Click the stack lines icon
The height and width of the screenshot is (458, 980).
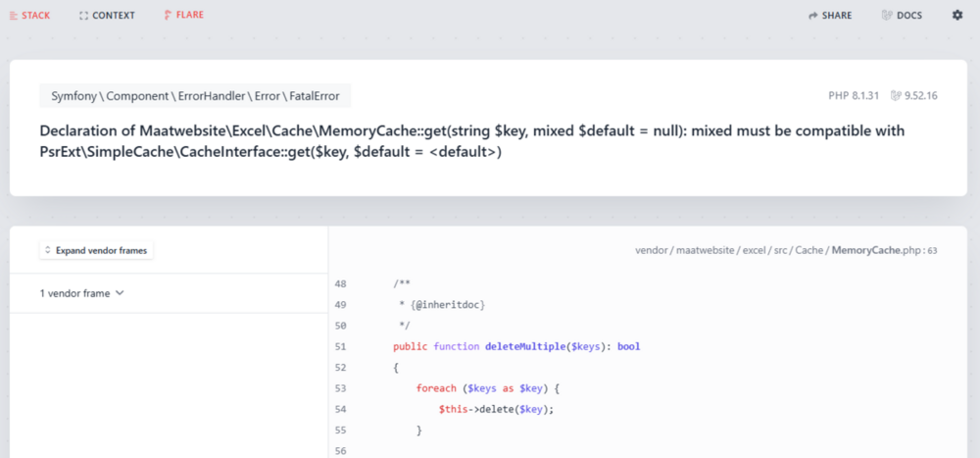(14, 15)
